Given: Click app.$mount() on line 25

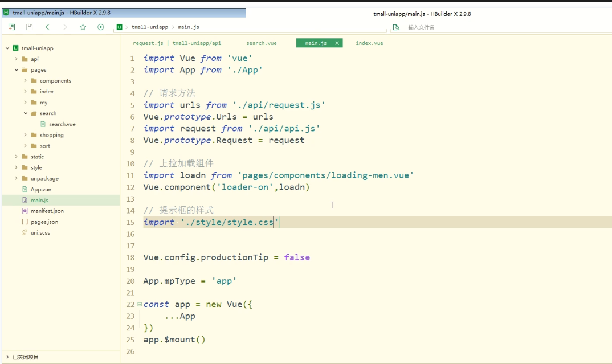Looking at the screenshot, I should click(x=174, y=340).
